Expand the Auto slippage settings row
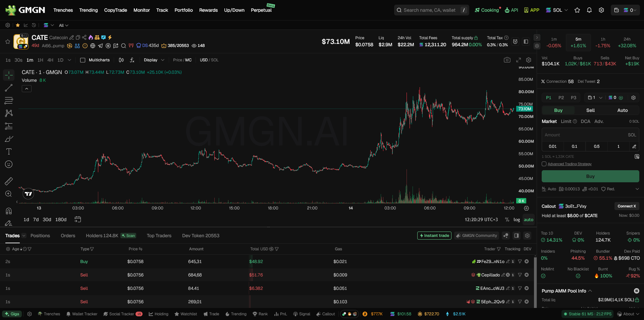 (x=637, y=189)
